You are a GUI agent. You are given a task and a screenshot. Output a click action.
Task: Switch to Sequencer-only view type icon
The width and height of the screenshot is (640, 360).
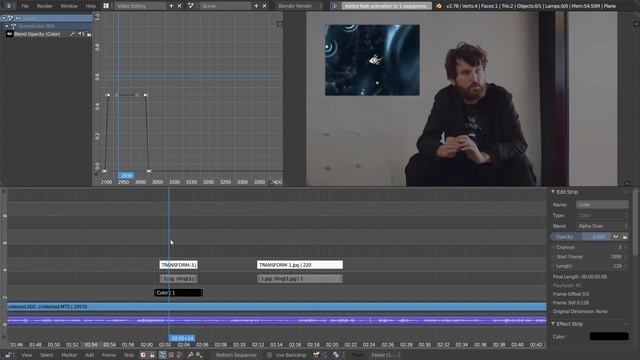click(x=162, y=355)
